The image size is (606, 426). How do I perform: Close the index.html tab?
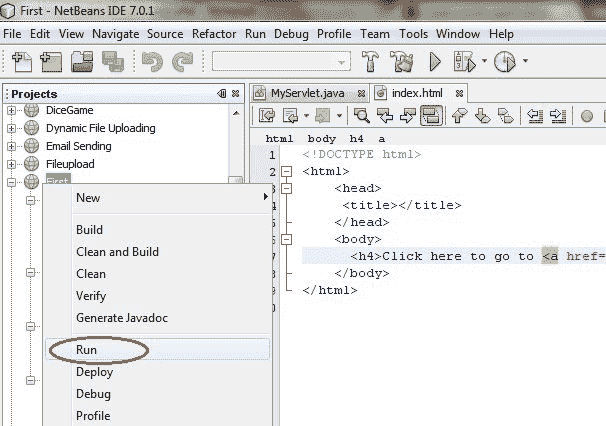click(459, 94)
